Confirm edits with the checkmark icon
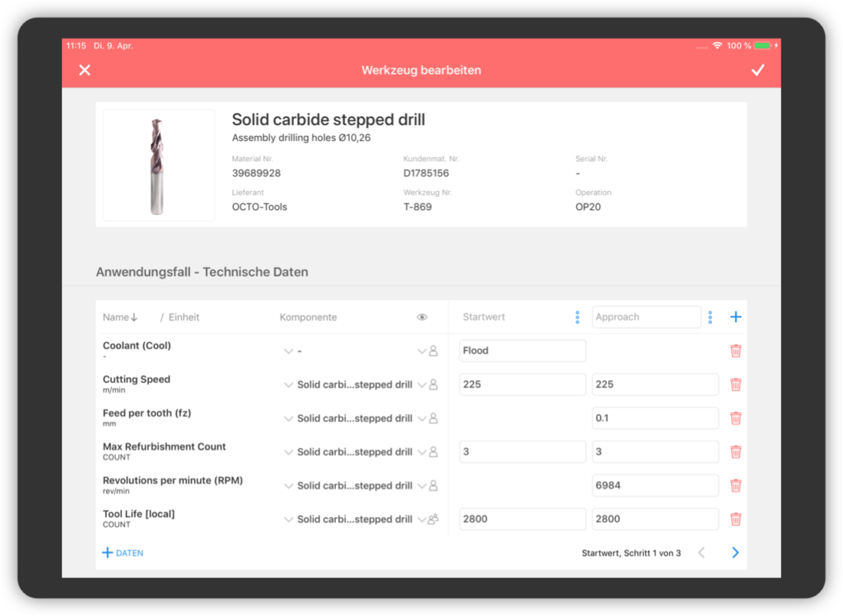The height and width of the screenshot is (616, 843). click(757, 71)
